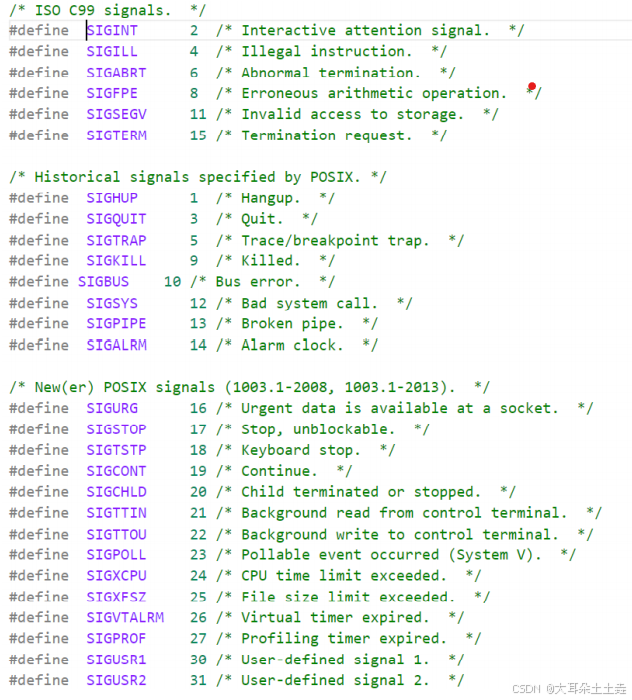Click the SIGCHLD value 20

tap(198, 492)
